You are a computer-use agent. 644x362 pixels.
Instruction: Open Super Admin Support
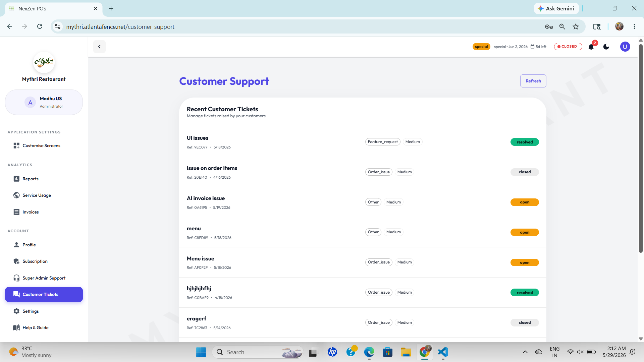(44, 278)
